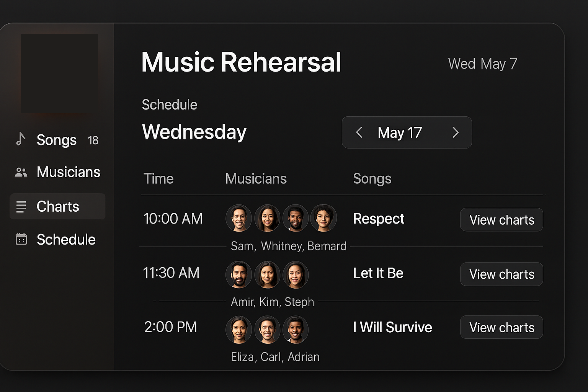Click the Charts list icon
The height and width of the screenshot is (392, 588).
[21, 206]
